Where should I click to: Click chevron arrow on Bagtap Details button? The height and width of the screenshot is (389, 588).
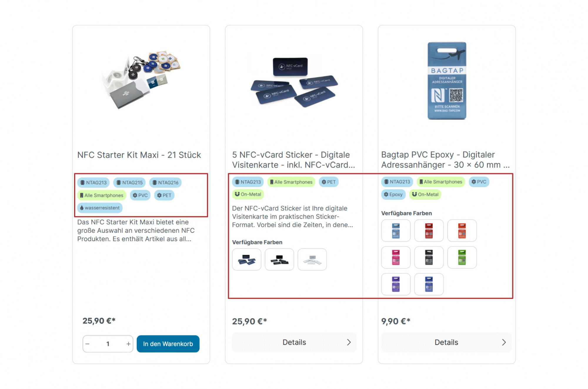504,342
